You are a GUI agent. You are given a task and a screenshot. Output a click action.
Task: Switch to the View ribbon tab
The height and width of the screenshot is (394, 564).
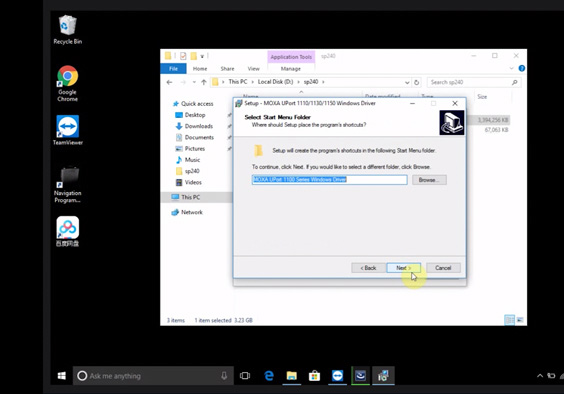tap(253, 68)
